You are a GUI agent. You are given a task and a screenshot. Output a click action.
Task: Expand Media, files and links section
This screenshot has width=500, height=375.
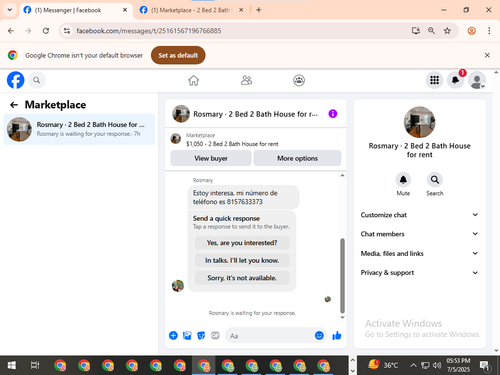tap(419, 253)
